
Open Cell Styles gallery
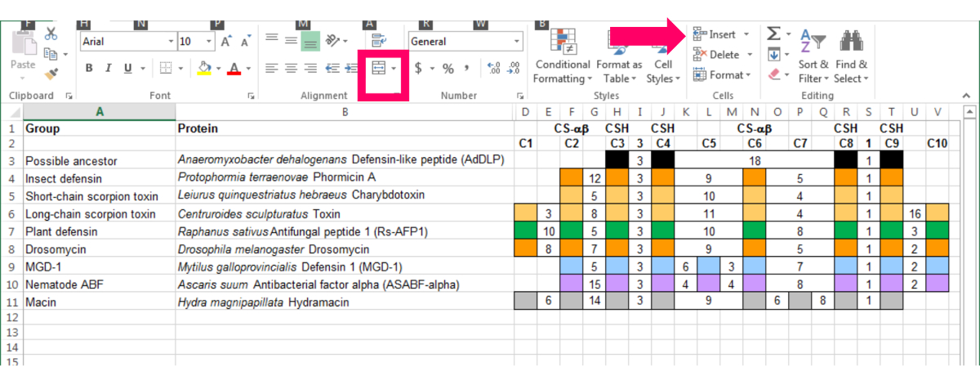point(663,56)
